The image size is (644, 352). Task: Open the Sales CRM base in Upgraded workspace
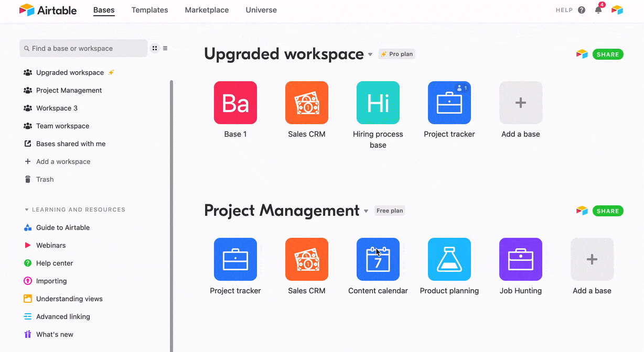coord(306,103)
